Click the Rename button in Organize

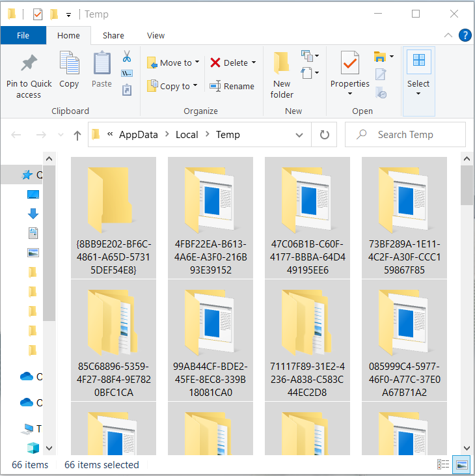click(232, 86)
